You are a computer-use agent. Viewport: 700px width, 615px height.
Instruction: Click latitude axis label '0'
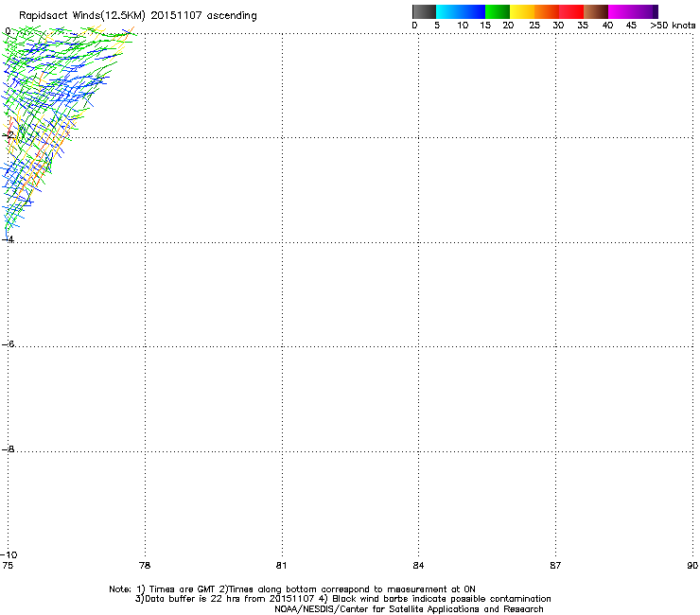click(8, 31)
